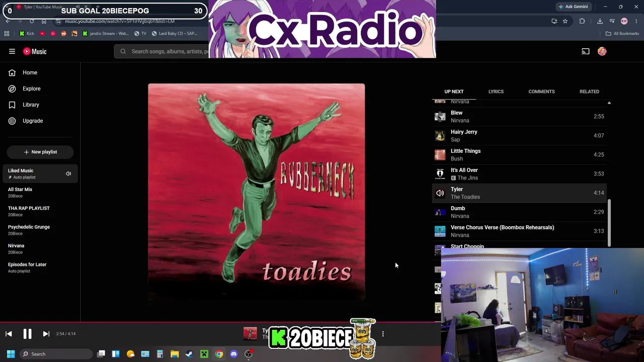Open the YouTube Music account avatar
The height and width of the screenshot is (362, 644).
[602, 51]
